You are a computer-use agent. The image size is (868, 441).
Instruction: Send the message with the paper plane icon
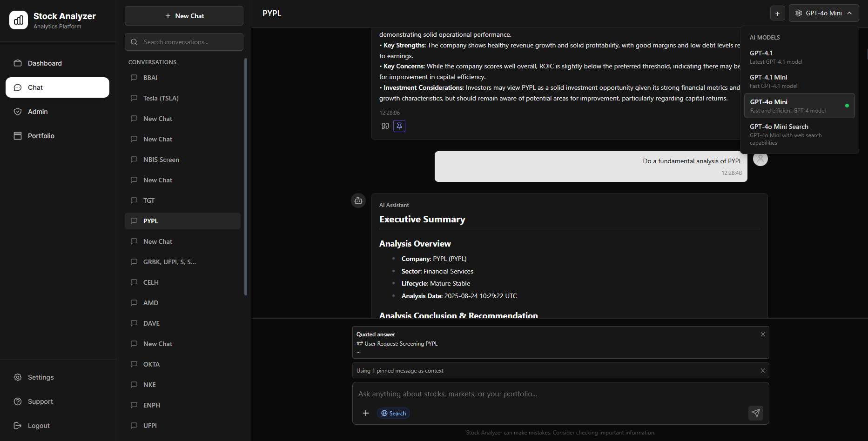point(756,413)
